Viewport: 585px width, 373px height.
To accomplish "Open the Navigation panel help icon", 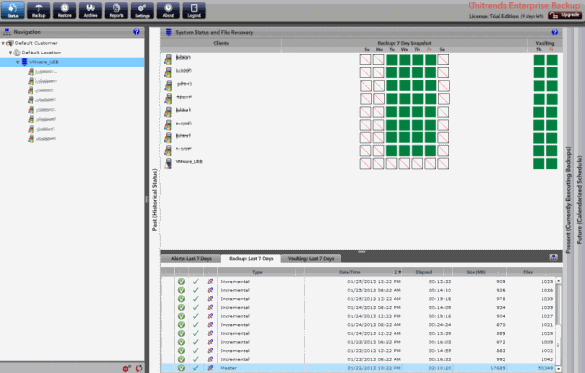I will [136, 32].
